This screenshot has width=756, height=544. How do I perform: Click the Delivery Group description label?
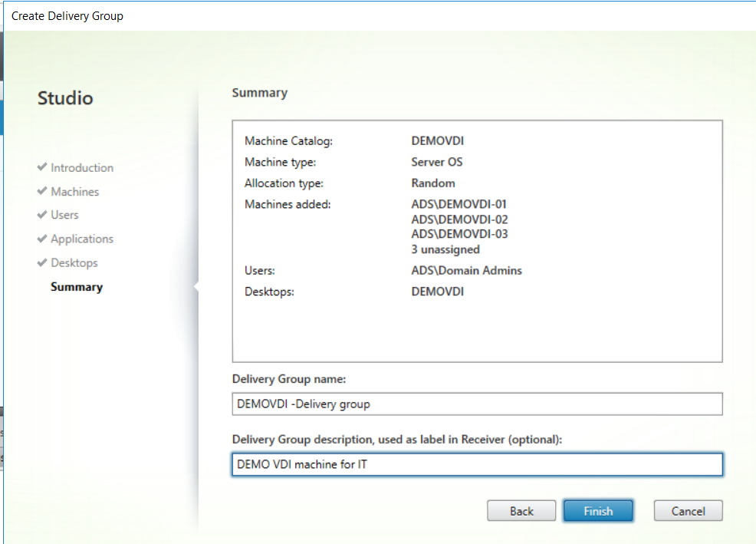(x=397, y=440)
